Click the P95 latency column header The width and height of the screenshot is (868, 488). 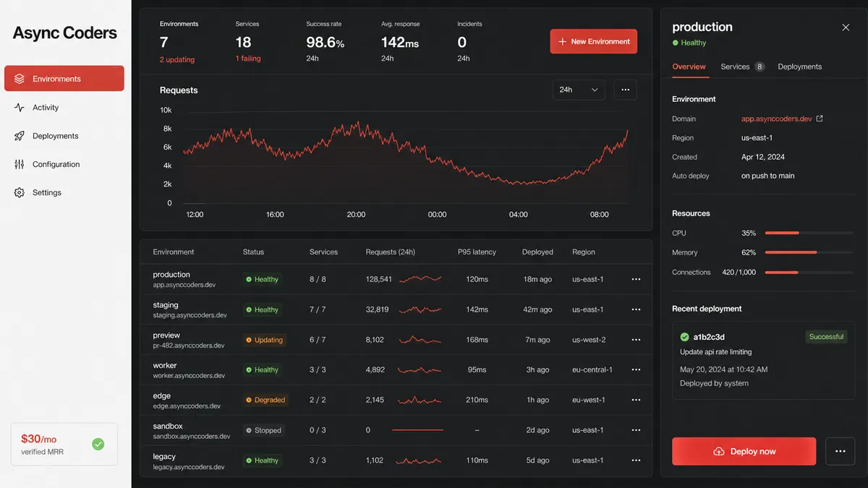click(477, 252)
